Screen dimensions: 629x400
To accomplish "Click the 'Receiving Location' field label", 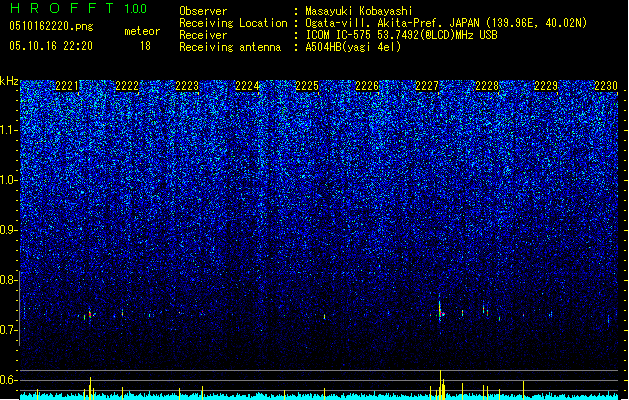I will pos(233,23).
